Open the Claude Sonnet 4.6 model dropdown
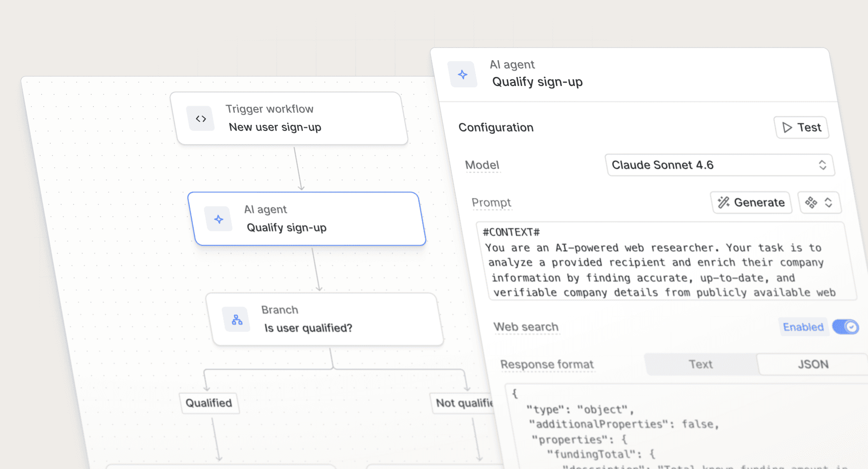The height and width of the screenshot is (469, 868). [x=710, y=165]
